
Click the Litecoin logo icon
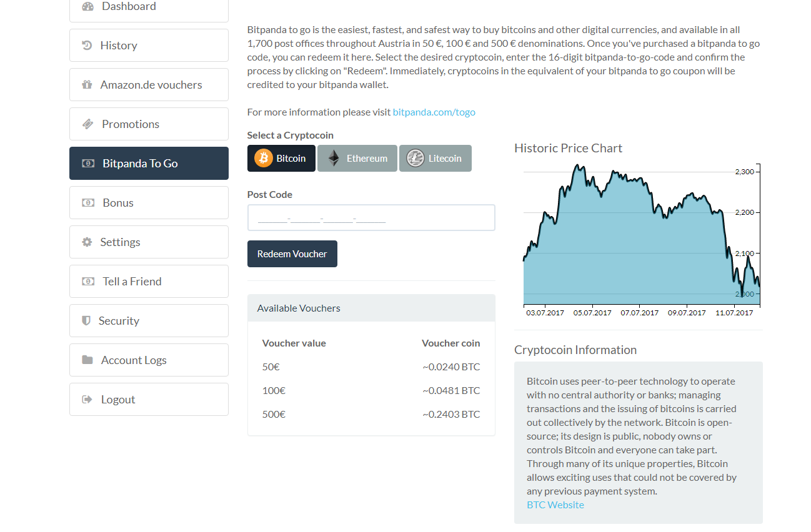415,159
